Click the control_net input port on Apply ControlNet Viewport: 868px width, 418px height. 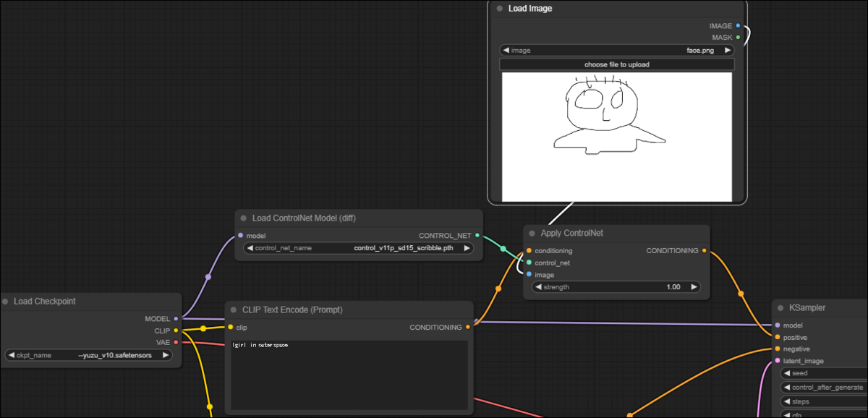529,263
